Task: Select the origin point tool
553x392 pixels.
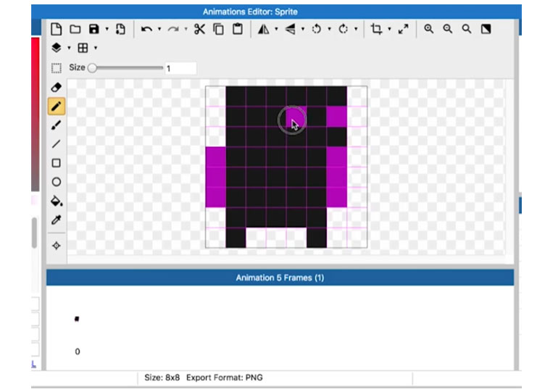Action: coord(57,246)
